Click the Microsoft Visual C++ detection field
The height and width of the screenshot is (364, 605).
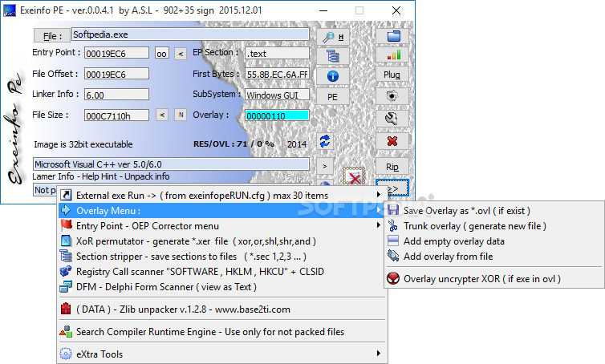tap(171, 164)
